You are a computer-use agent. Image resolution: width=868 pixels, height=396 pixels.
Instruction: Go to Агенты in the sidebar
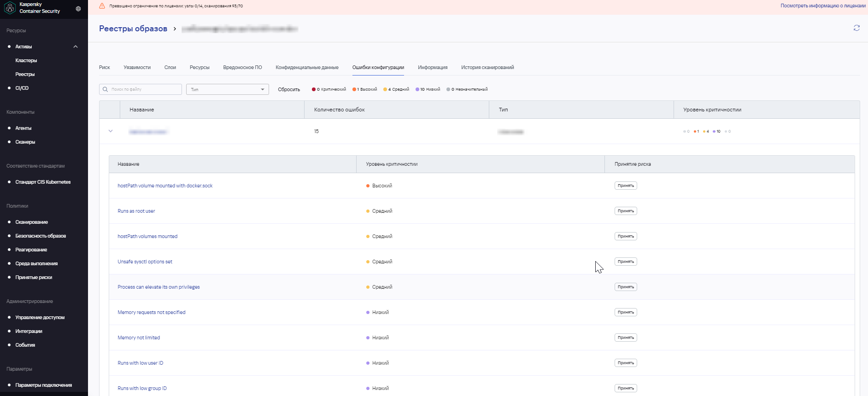[23, 128]
